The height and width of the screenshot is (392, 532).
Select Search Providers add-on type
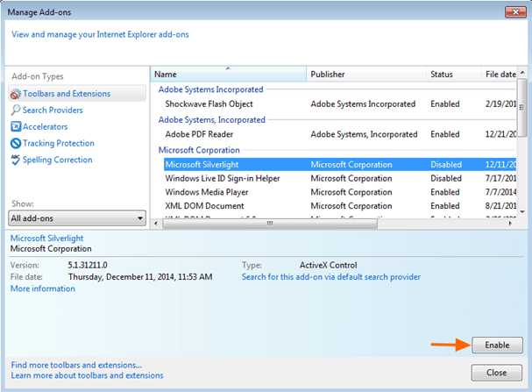tap(53, 110)
